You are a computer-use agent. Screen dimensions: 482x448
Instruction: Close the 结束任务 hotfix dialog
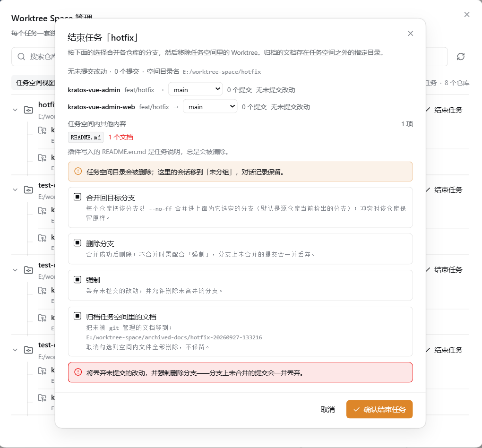tap(410, 34)
